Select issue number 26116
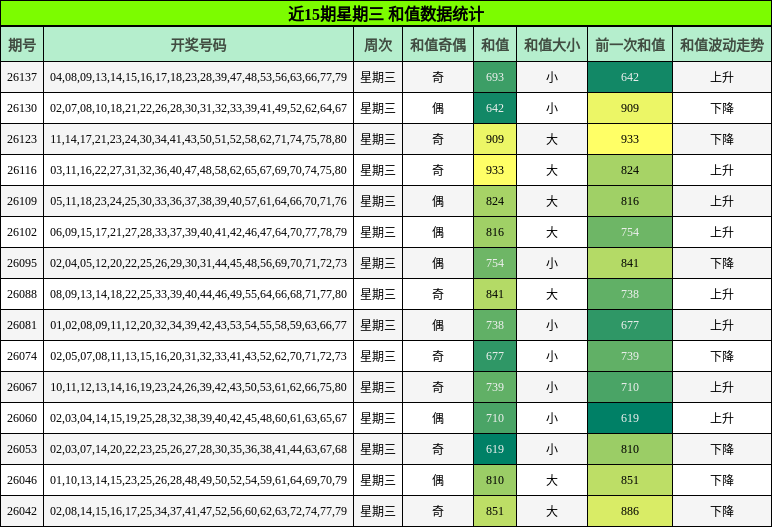 (22, 170)
